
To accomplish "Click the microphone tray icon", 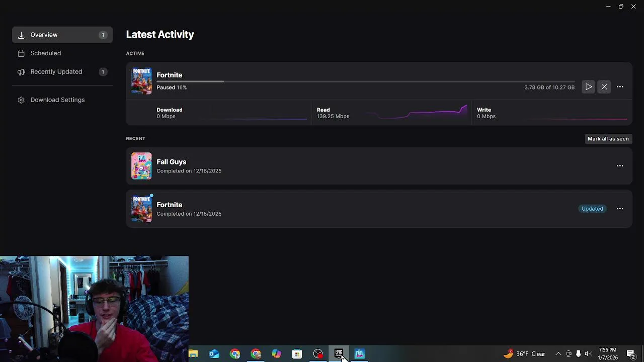I will point(578,354).
